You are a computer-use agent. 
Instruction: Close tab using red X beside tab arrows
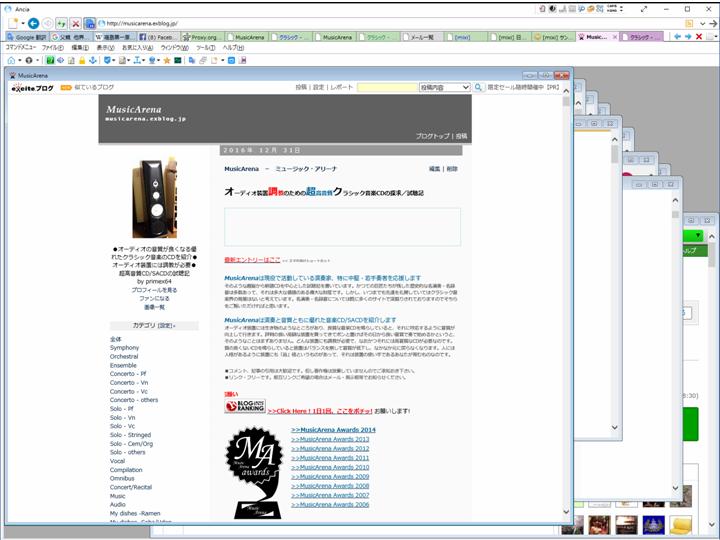pyautogui.click(x=699, y=37)
